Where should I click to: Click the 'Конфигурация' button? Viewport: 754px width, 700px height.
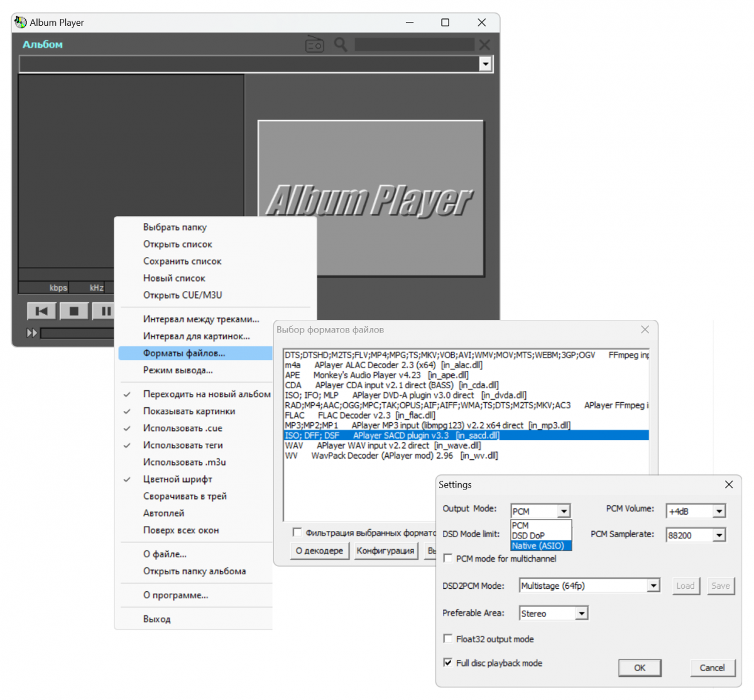coord(385,550)
